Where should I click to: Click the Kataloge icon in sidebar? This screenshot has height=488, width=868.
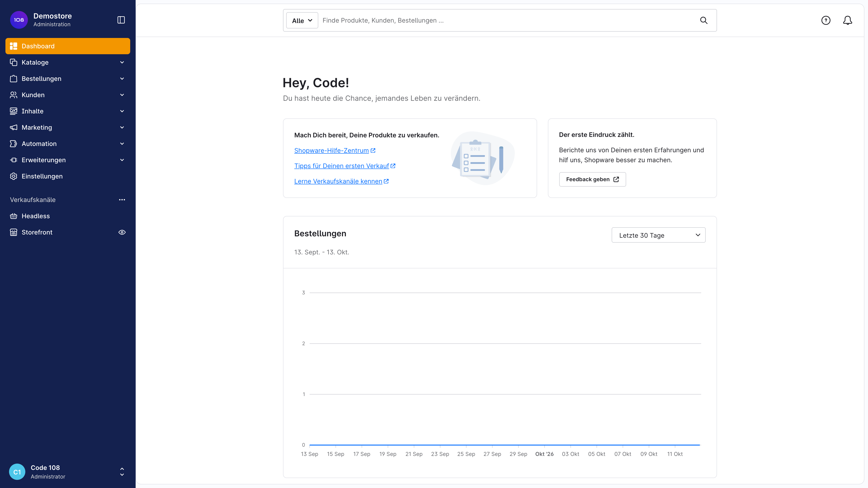coord(14,62)
